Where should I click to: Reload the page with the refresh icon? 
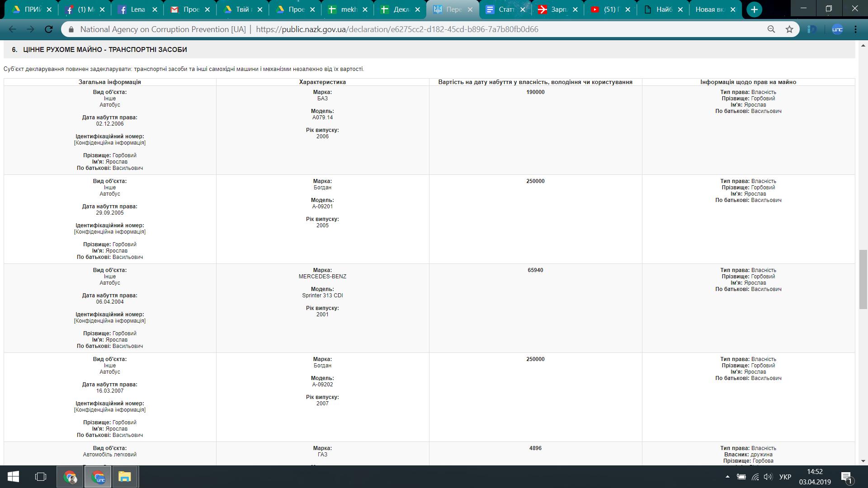point(49,29)
